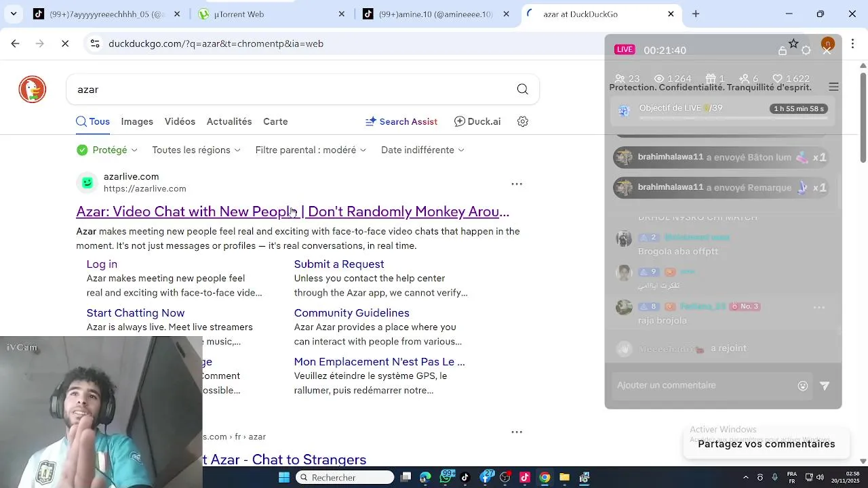Viewport: 868px width, 488px height.
Task: Click Partagez vos commentaires button
Action: point(766,444)
